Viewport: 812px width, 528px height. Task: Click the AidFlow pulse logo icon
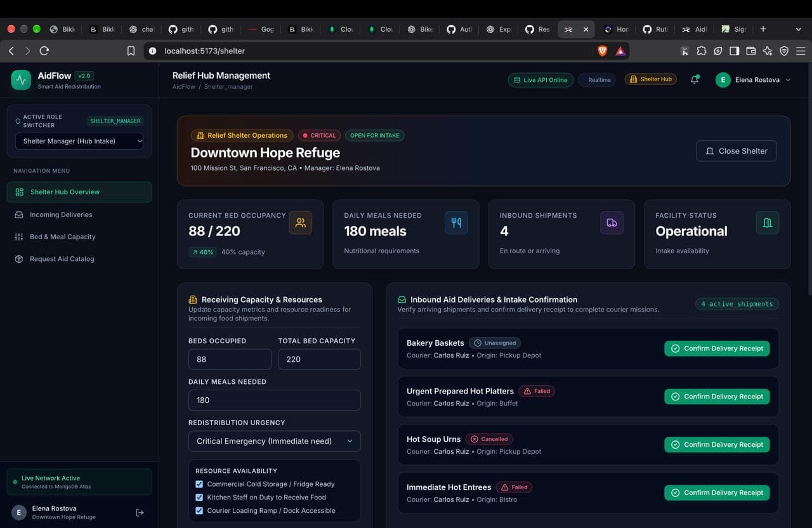(21, 80)
